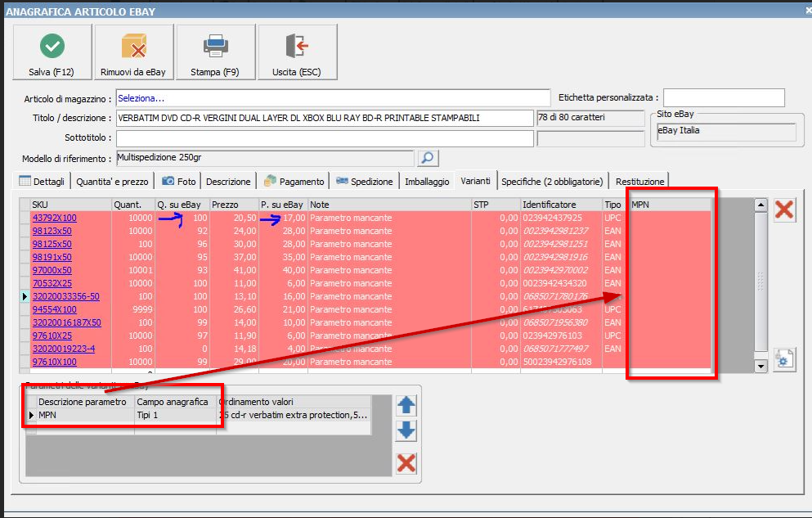
Task: Switch to the Foto tab
Action: (178, 182)
